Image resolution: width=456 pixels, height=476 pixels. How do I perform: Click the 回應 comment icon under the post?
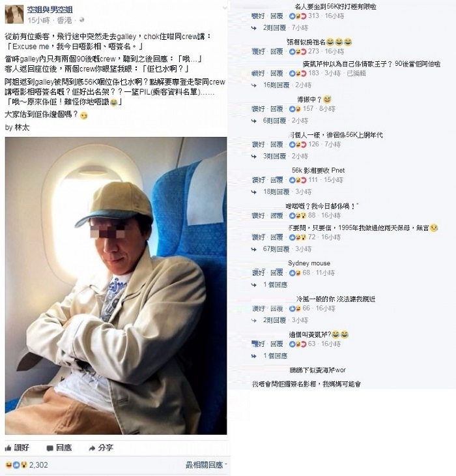tap(50, 448)
